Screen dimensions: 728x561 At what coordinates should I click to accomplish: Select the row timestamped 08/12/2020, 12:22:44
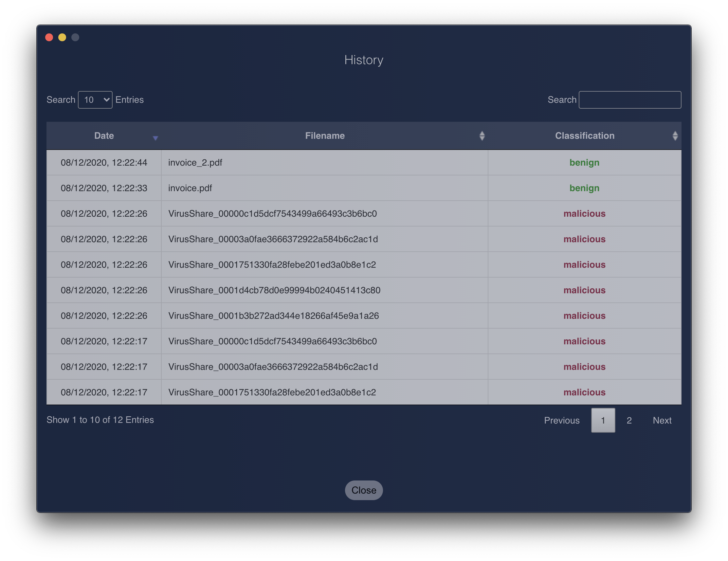click(x=104, y=163)
